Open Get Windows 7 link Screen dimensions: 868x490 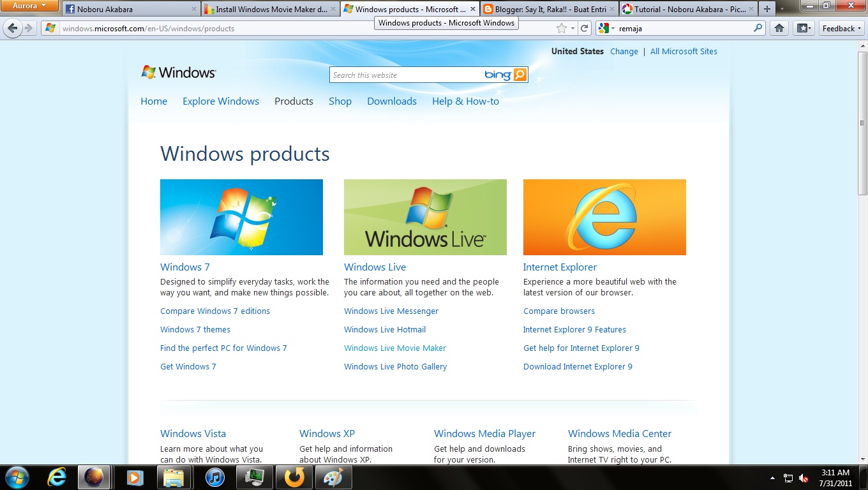click(188, 367)
